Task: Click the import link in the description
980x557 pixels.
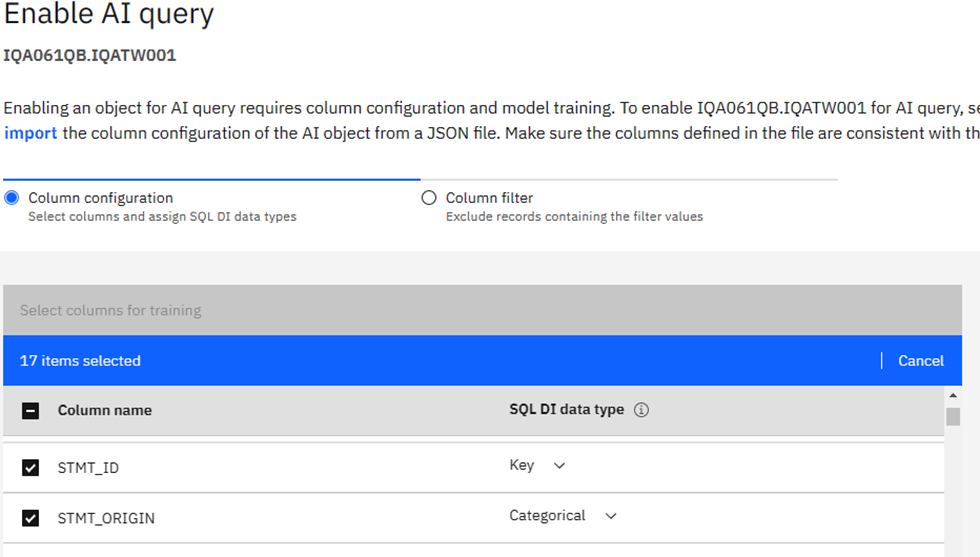Action: 30,133
